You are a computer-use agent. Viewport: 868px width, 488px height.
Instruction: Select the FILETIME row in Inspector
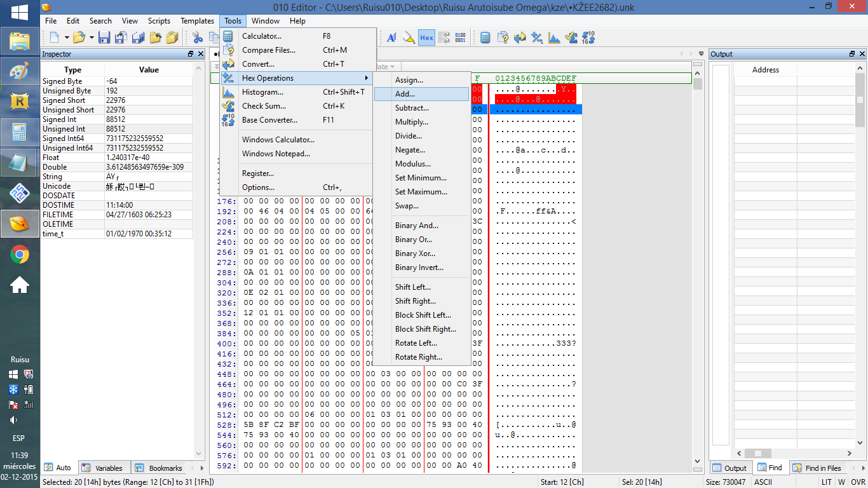(117, 215)
